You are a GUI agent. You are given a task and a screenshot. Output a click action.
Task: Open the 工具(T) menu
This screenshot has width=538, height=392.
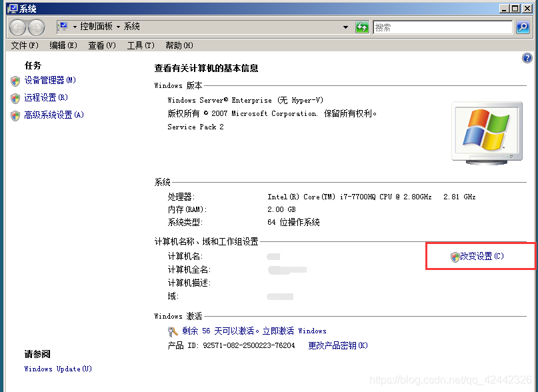coord(141,45)
